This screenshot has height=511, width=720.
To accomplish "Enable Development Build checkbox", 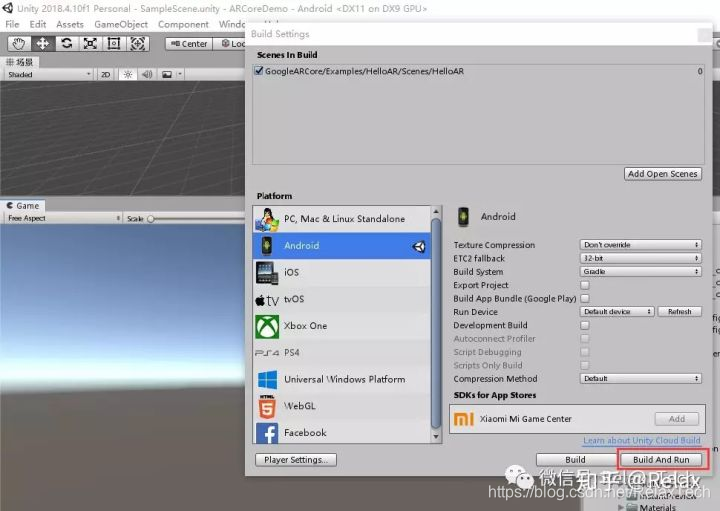I will click(x=585, y=325).
